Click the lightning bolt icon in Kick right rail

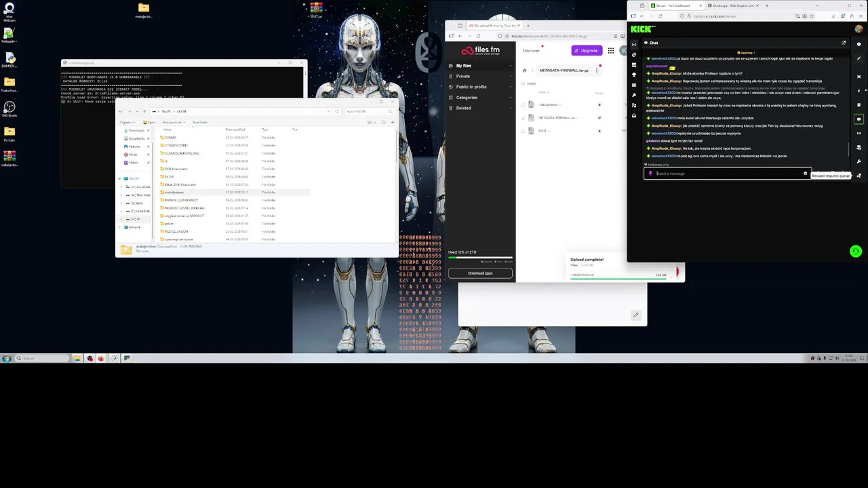(859, 91)
